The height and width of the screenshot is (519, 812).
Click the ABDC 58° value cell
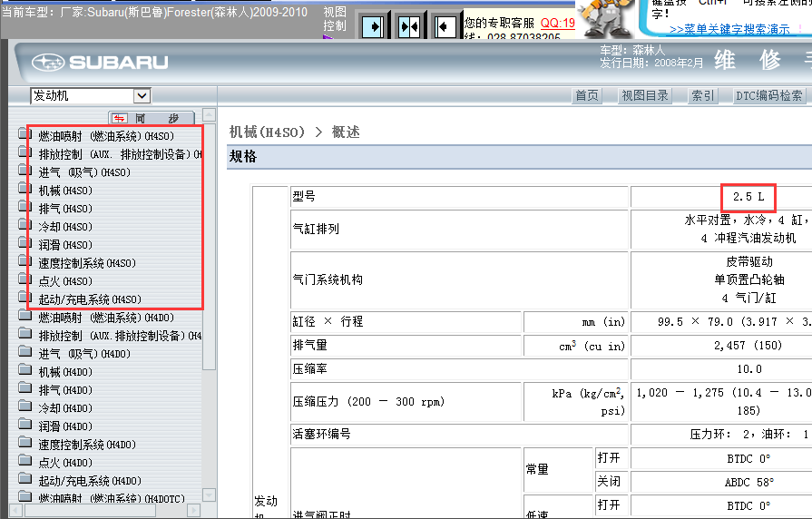coord(748,482)
